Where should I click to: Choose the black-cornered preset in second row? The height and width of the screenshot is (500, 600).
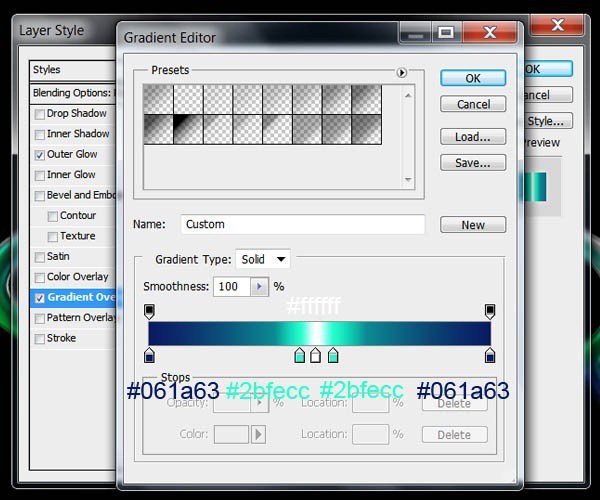[x=188, y=129]
